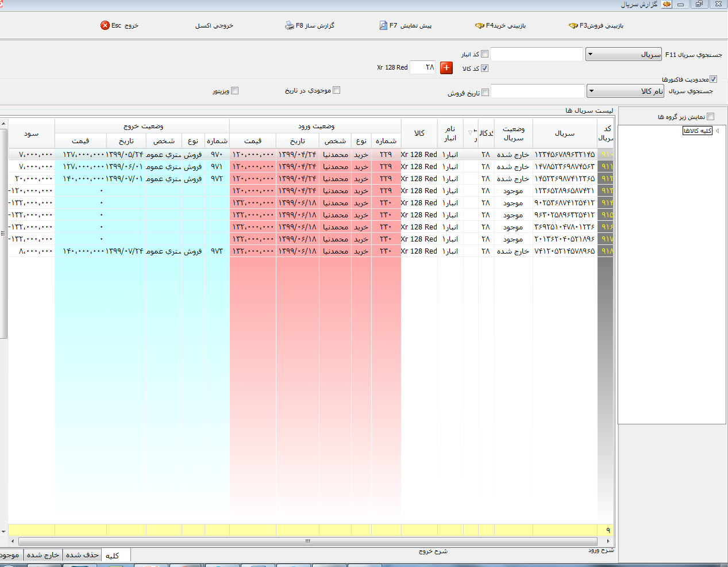Sort by the سریال column header
This screenshot has height=567, width=728.
point(565,133)
